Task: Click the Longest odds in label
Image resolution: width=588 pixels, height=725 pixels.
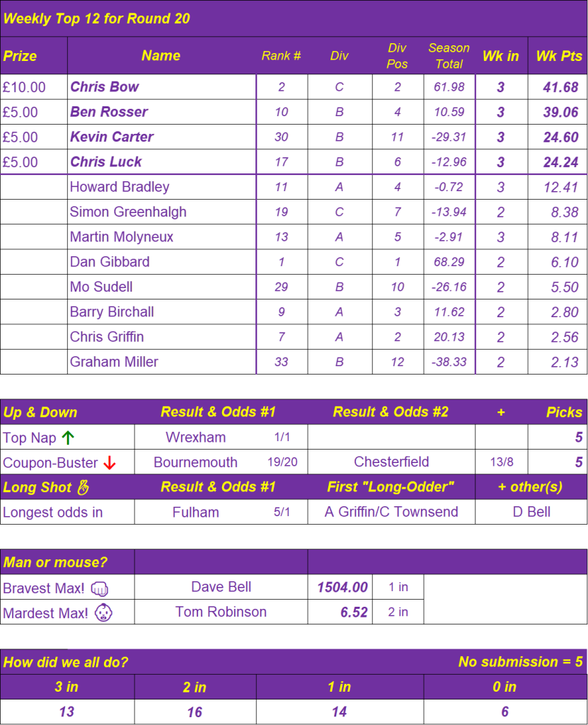Action: (52, 513)
